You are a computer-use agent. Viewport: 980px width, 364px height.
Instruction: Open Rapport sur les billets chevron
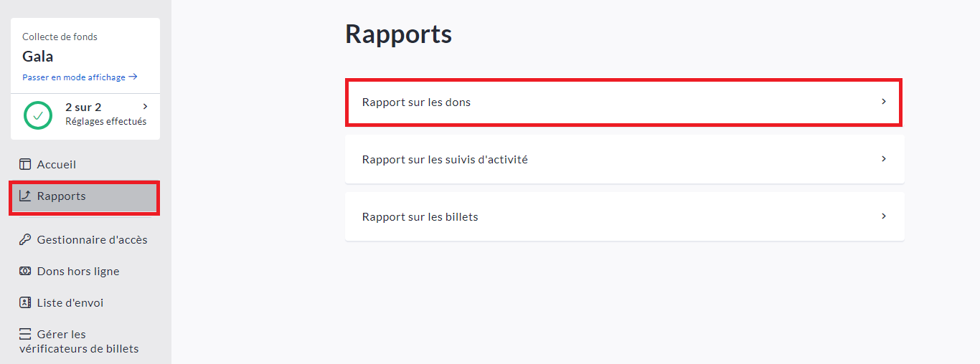[884, 216]
